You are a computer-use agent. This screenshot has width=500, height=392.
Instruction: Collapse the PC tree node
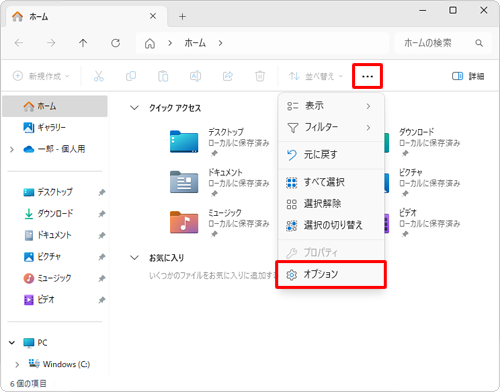pos(12,343)
